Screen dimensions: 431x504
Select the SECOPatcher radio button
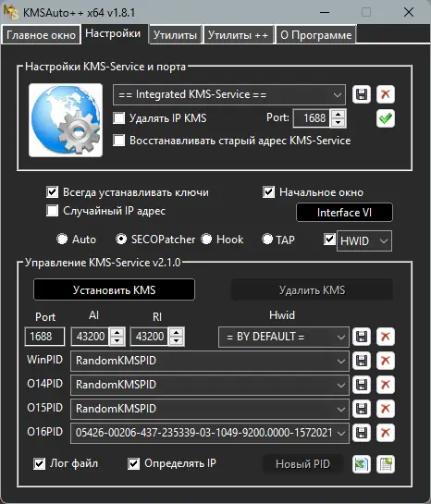tap(121, 239)
